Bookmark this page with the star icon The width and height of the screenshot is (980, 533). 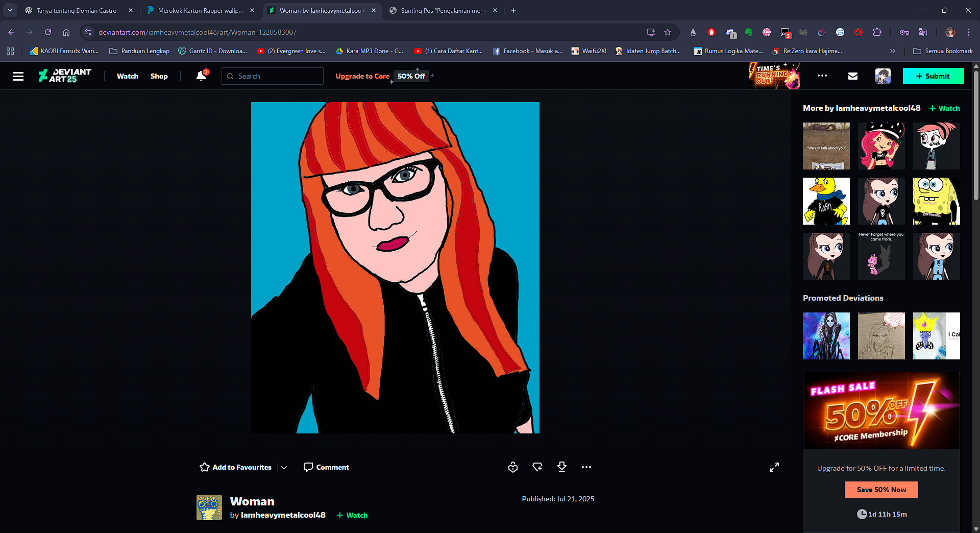pos(667,32)
